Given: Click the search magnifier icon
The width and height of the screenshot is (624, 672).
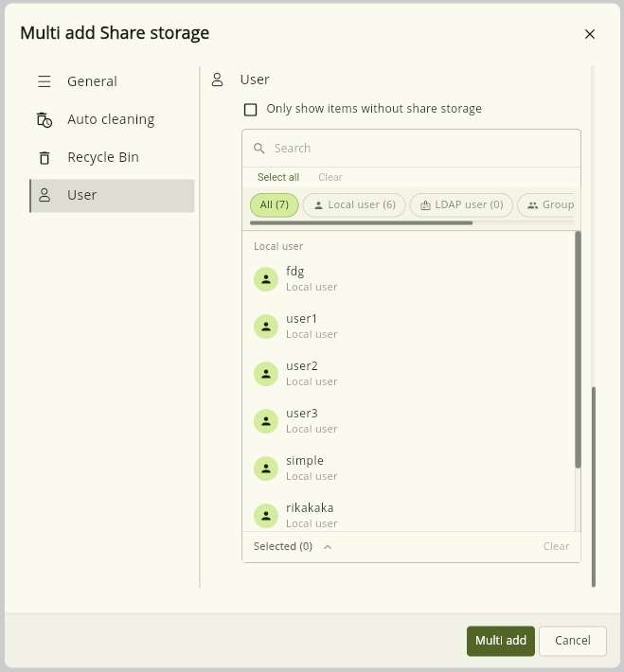Looking at the screenshot, I should coord(259,149).
